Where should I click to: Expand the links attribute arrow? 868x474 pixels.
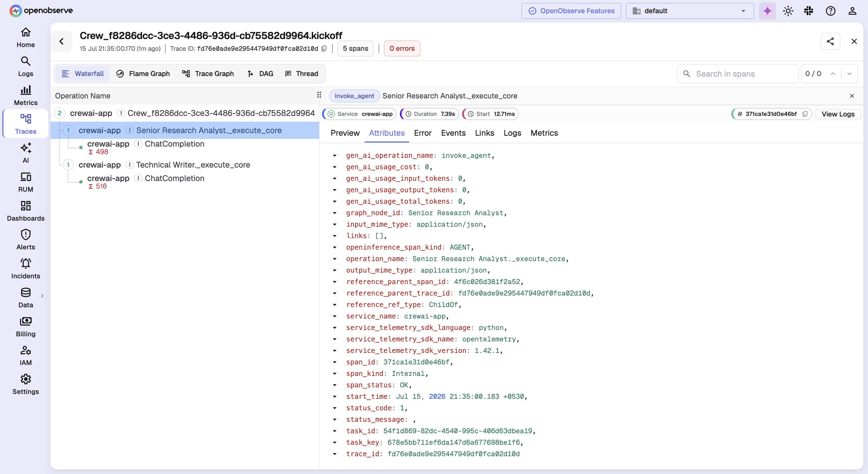(334, 236)
